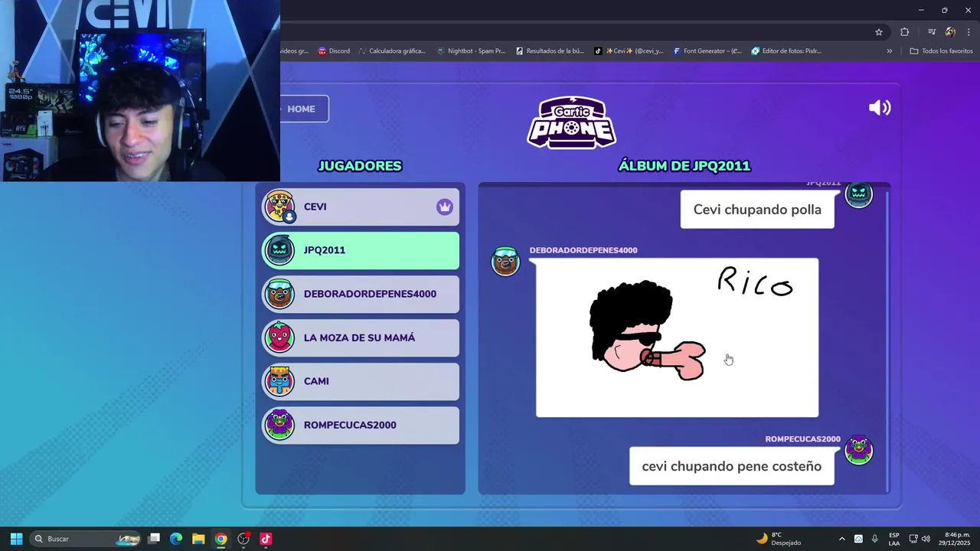Open the TikTok Live Studio taskbar icon
The image size is (980, 551).
point(266,539)
